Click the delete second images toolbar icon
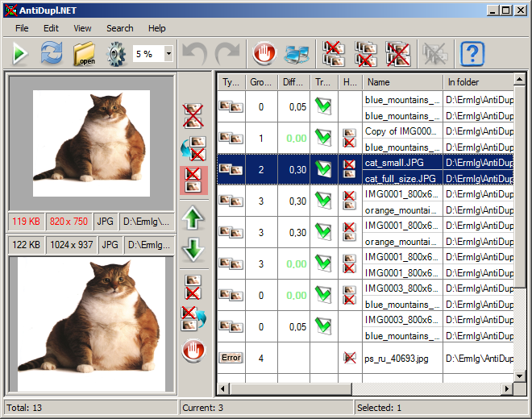Viewport: 532px width, 419px height. pos(365,54)
